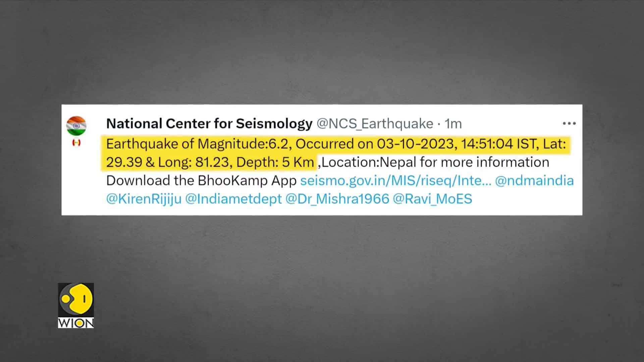Click the 1m tweet timestamp

[x=453, y=124]
